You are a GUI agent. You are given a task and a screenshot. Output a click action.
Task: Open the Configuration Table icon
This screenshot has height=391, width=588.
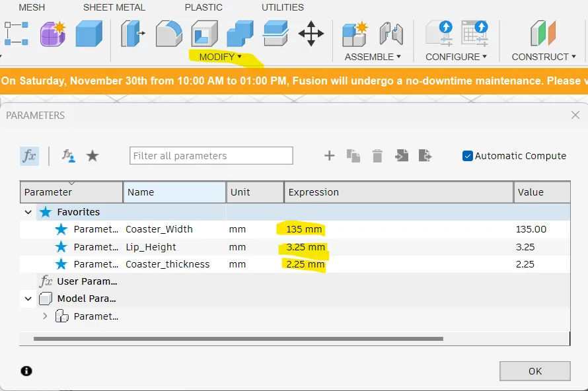click(x=475, y=34)
